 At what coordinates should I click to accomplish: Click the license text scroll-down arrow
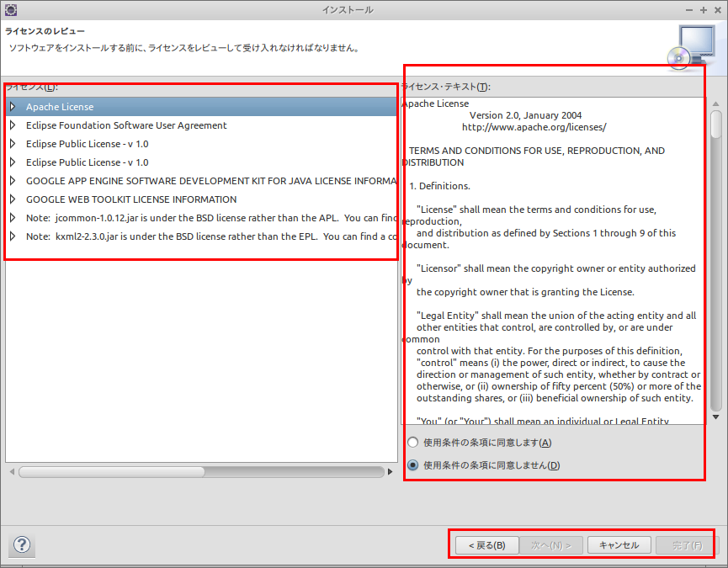[x=716, y=417]
